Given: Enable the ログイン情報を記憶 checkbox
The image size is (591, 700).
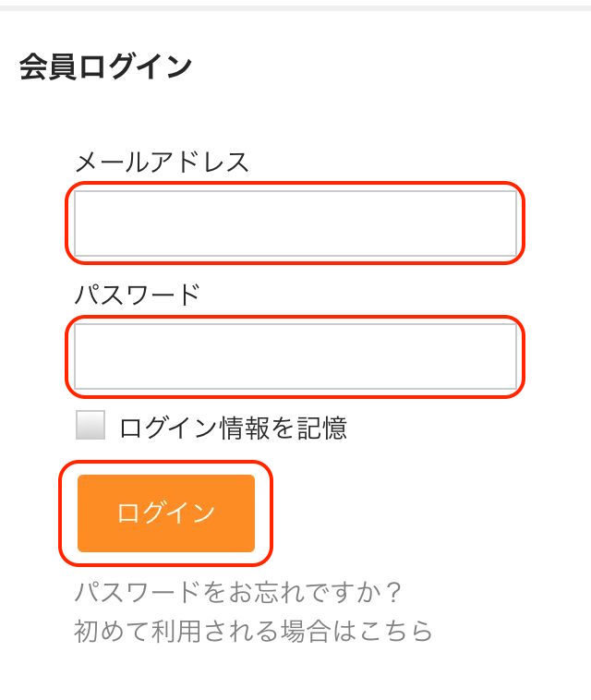Looking at the screenshot, I should click(90, 427).
